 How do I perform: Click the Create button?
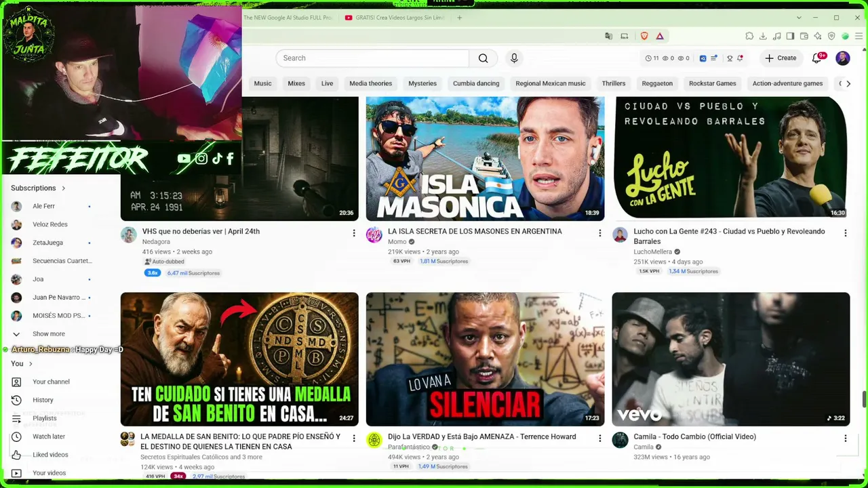[781, 58]
